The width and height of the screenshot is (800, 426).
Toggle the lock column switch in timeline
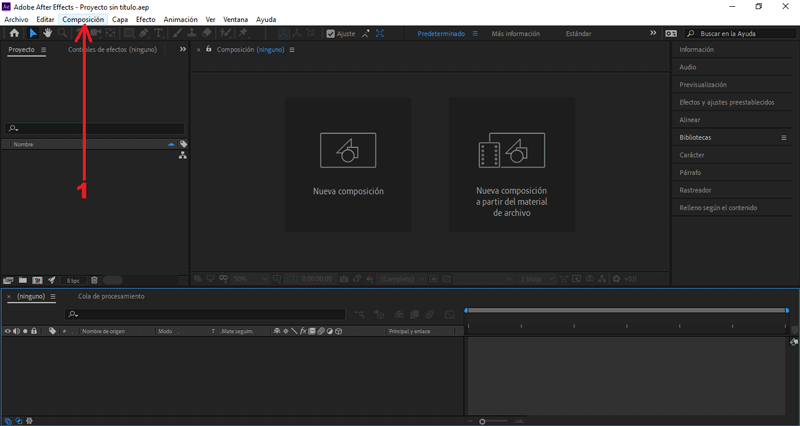34,331
